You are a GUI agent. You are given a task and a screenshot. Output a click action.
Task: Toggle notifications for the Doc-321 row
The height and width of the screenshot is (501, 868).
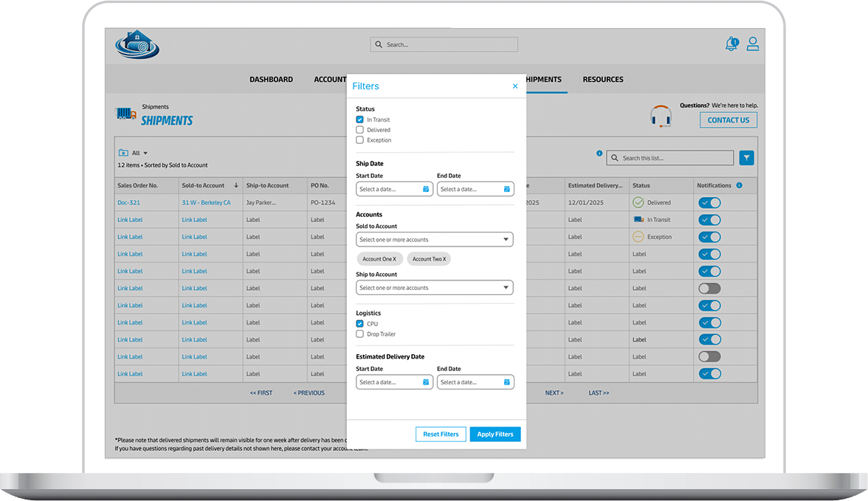click(709, 203)
